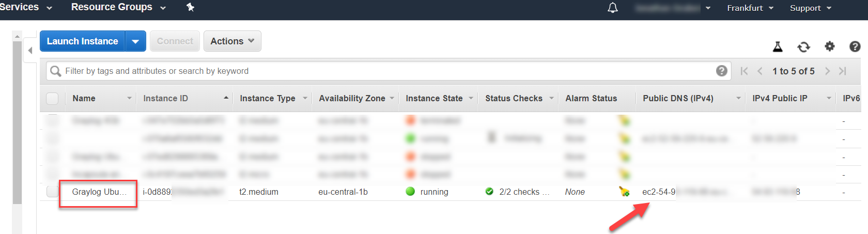Click the eu-central-1b availability zone cell
This screenshot has height=234, width=868.
343,192
